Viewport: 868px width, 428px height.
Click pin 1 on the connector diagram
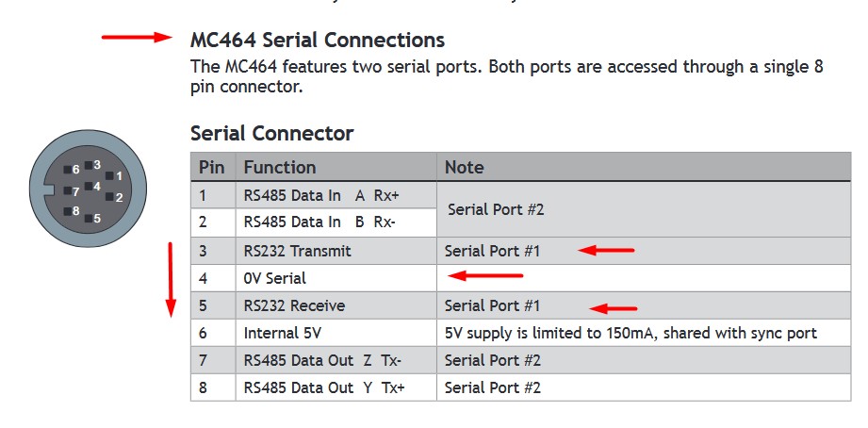tap(107, 176)
